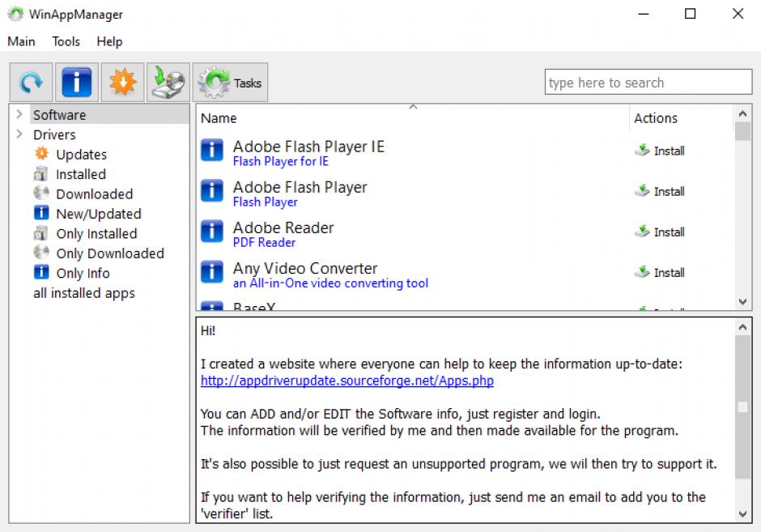Screen dimensions: 761x532
Task: Click the blue info toolbar button
Action: 77,82
